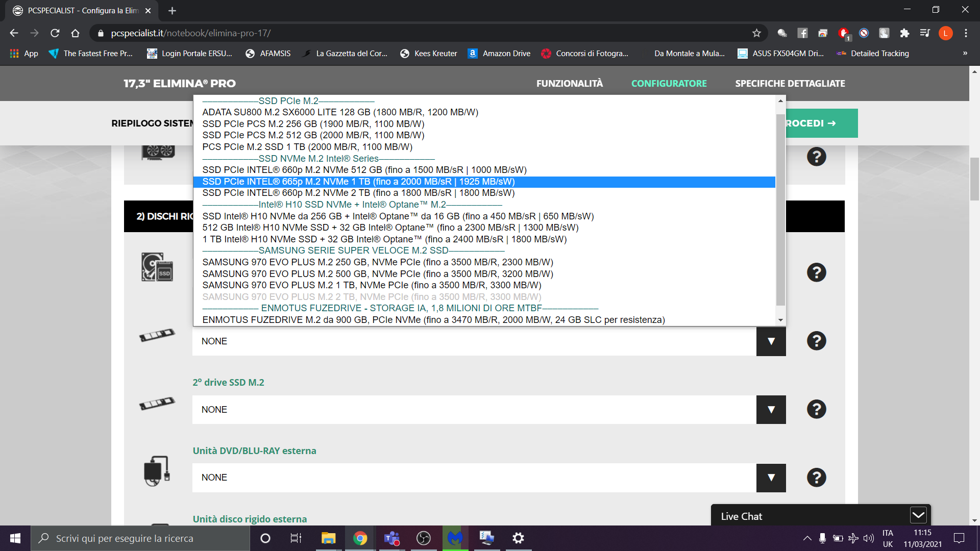Image resolution: width=980 pixels, height=551 pixels.
Task: Expand the Live Chat panel
Action: pyautogui.click(x=918, y=515)
